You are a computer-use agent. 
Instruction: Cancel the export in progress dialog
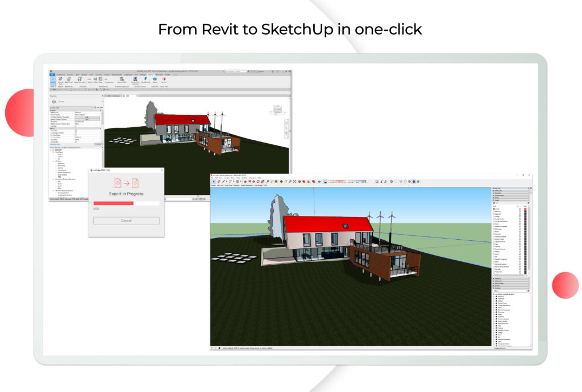[126, 220]
